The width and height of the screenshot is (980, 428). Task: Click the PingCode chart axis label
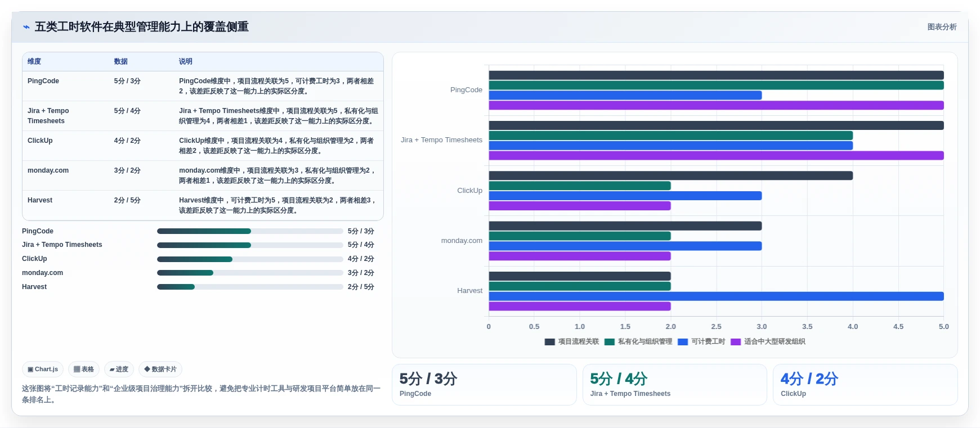point(466,90)
